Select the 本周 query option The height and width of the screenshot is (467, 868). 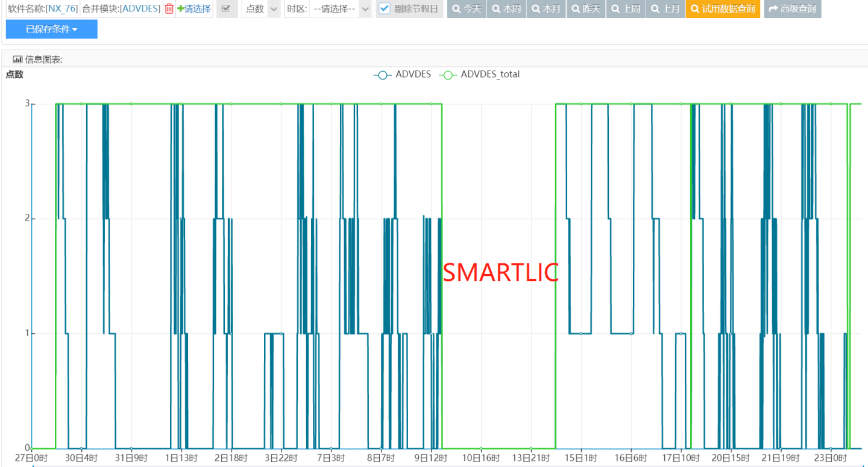506,9
